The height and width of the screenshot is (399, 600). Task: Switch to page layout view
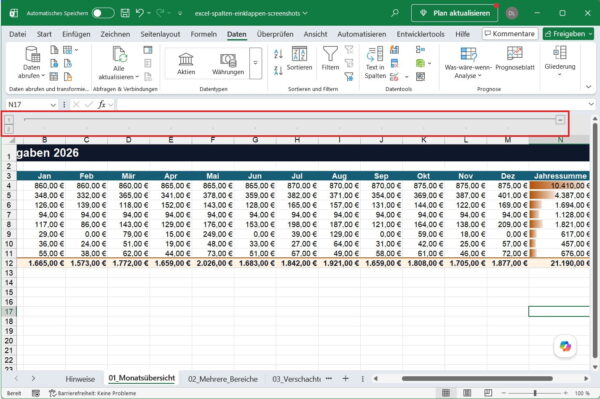point(467,393)
